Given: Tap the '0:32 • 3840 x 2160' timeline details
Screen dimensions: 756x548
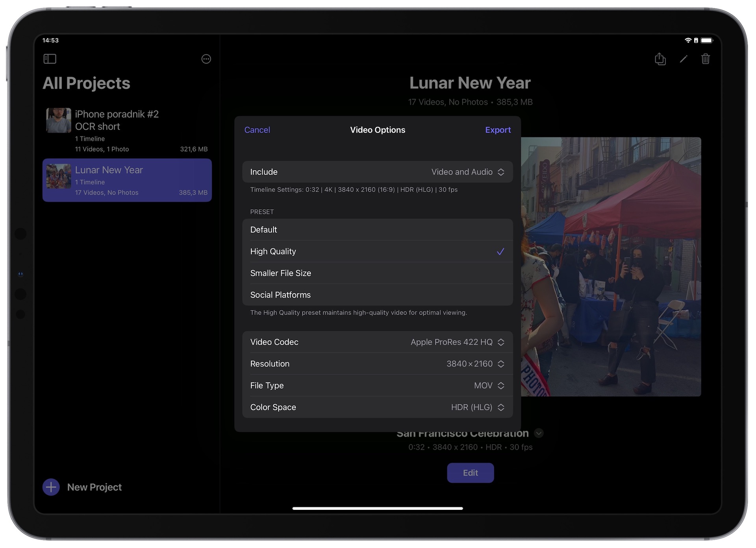Looking at the screenshot, I should point(470,447).
